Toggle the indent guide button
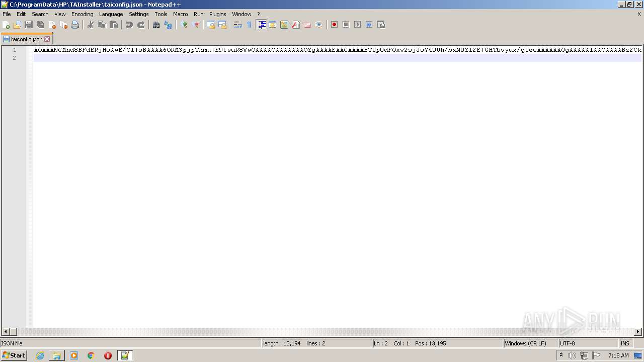Image resolution: width=644 pixels, height=362 pixels. pyautogui.click(x=261, y=25)
